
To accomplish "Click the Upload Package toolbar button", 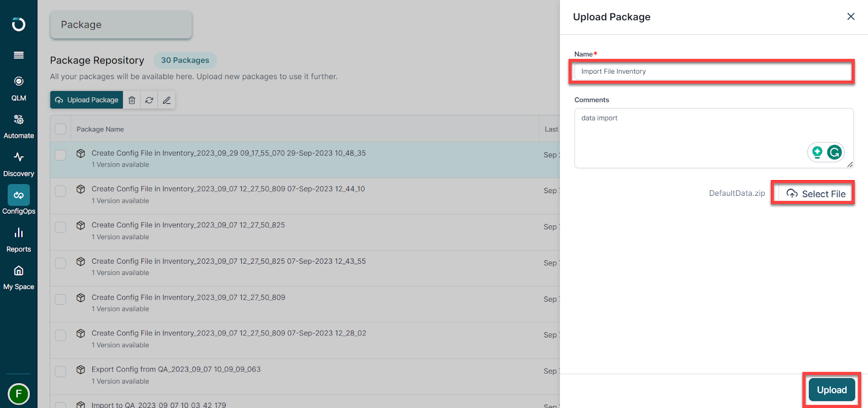I will click(87, 100).
